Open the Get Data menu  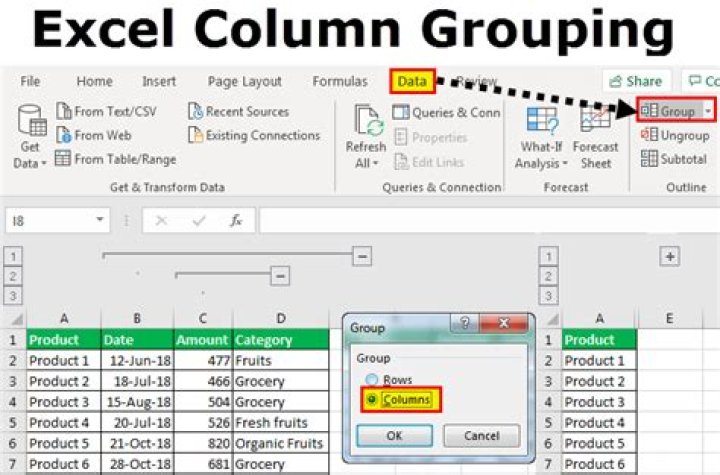[30, 137]
